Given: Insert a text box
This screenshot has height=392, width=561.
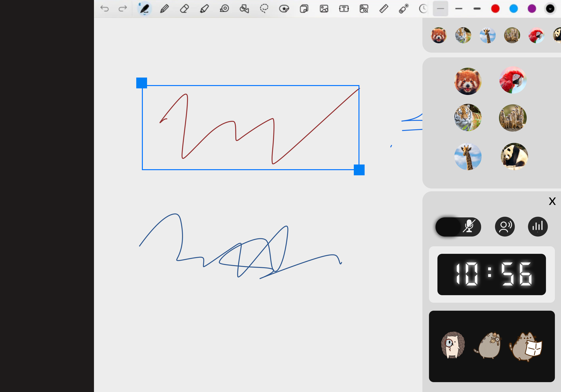Looking at the screenshot, I should pos(344,9).
